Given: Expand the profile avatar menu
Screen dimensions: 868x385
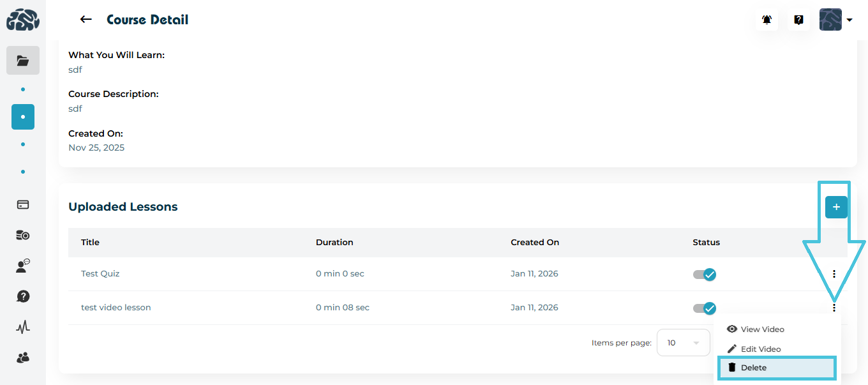Looking at the screenshot, I should [x=836, y=20].
